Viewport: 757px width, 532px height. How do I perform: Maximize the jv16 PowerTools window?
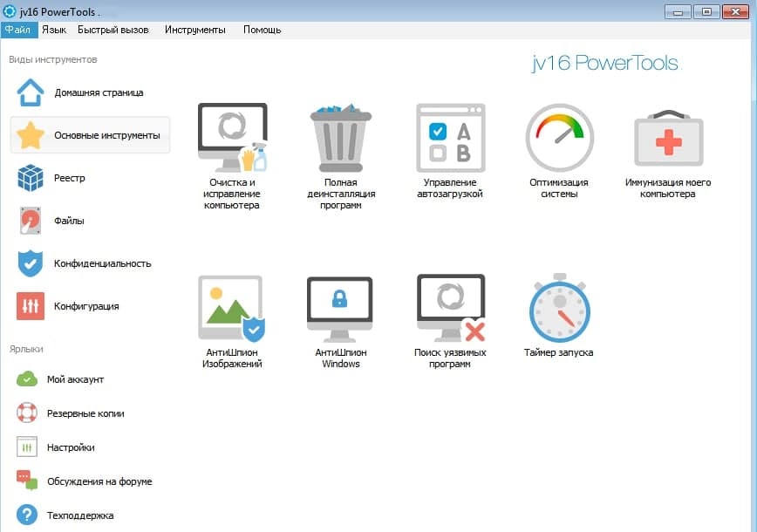[x=706, y=11]
